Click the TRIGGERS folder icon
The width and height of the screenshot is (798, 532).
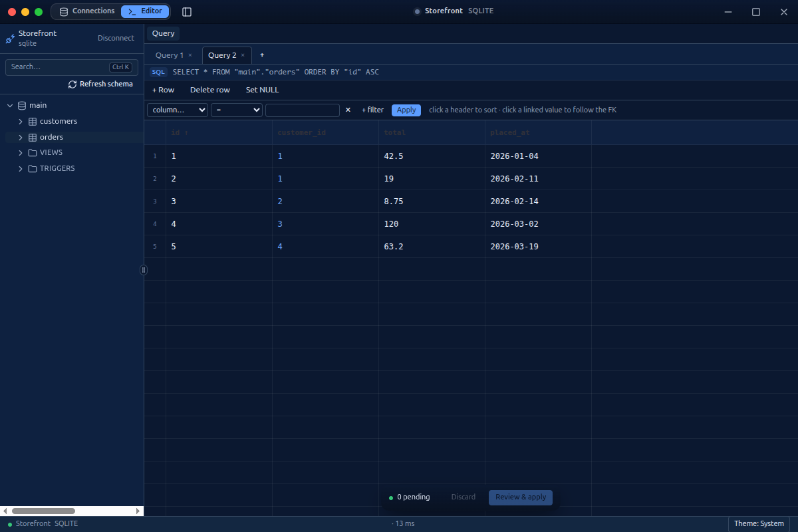[33, 169]
